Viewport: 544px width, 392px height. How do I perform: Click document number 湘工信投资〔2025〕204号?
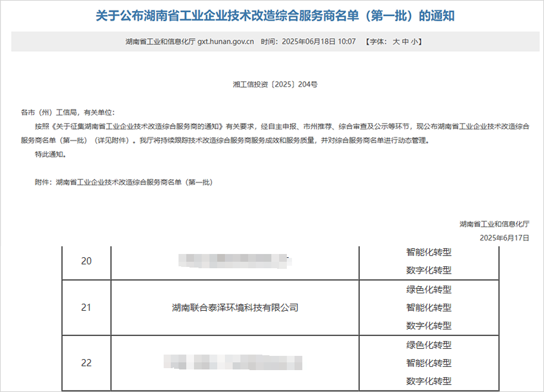(275, 84)
